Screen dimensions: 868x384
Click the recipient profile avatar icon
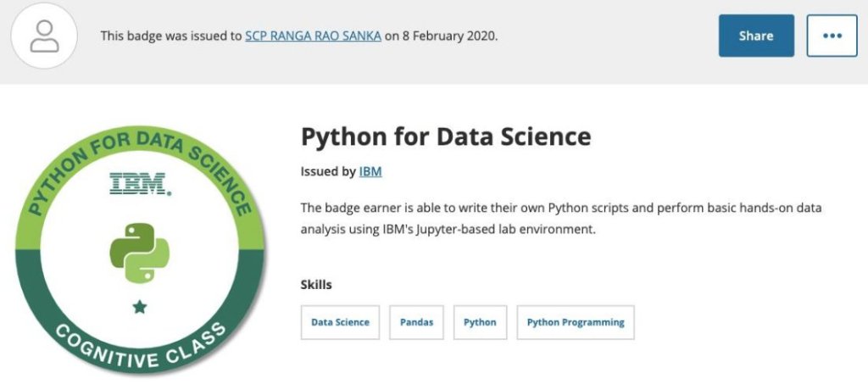44,36
